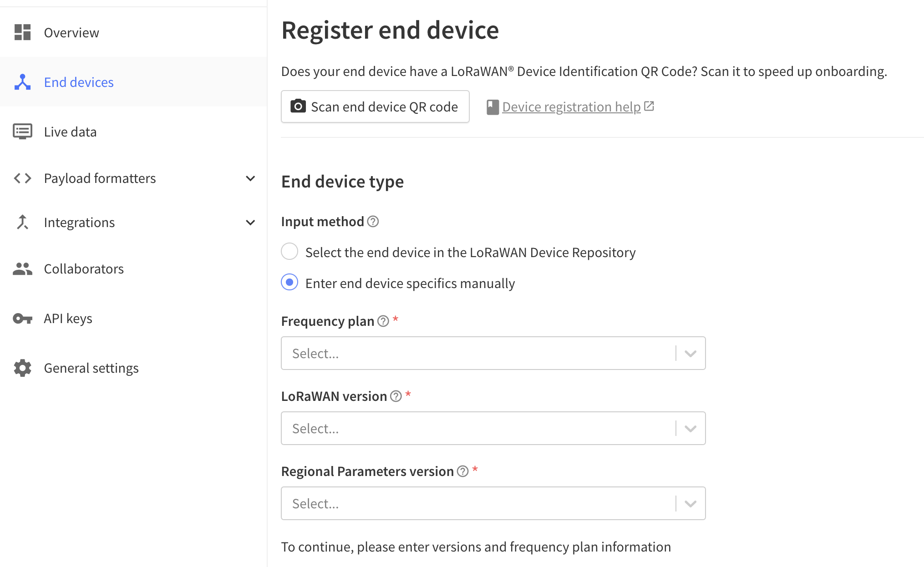The height and width of the screenshot is (567, 924).
Task: Click the API keys key icon
Action: pos(22,318)
